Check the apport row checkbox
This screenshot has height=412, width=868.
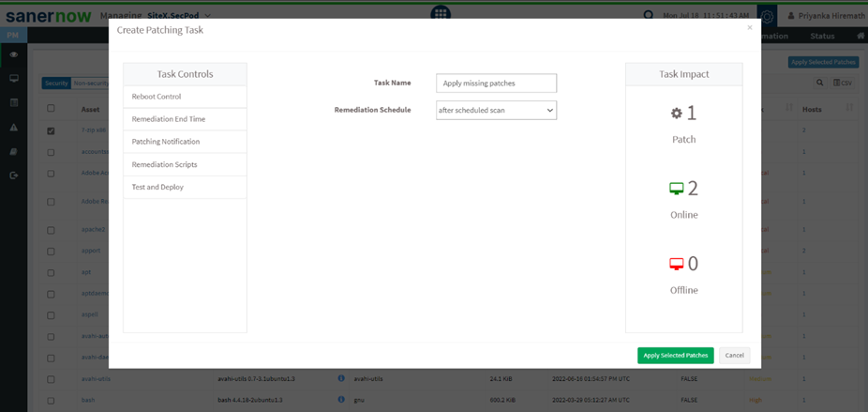51,251
